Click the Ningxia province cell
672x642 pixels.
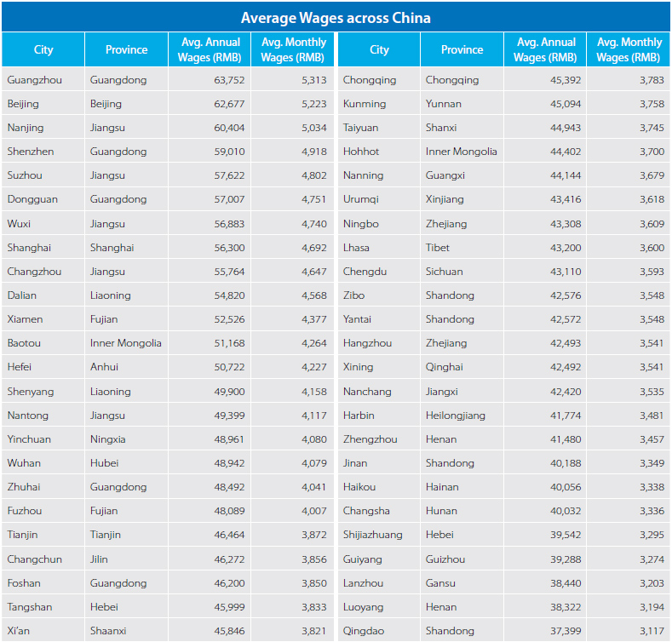108,439
